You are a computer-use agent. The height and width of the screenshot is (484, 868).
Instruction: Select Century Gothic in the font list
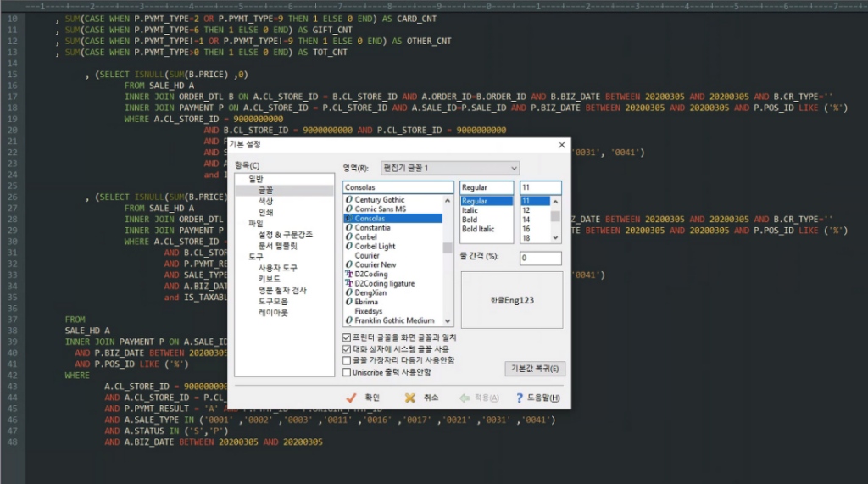(380, 199)
